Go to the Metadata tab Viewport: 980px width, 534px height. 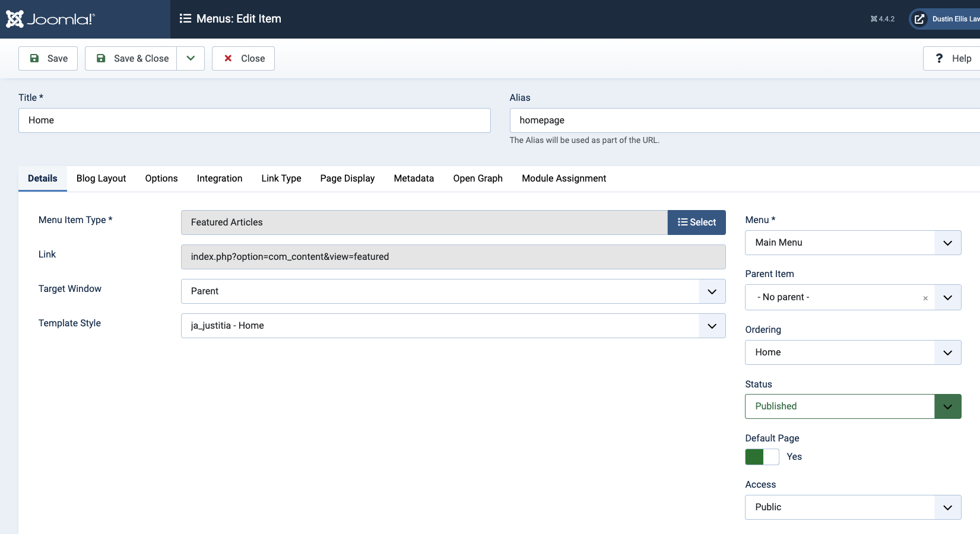coord(414,179)
